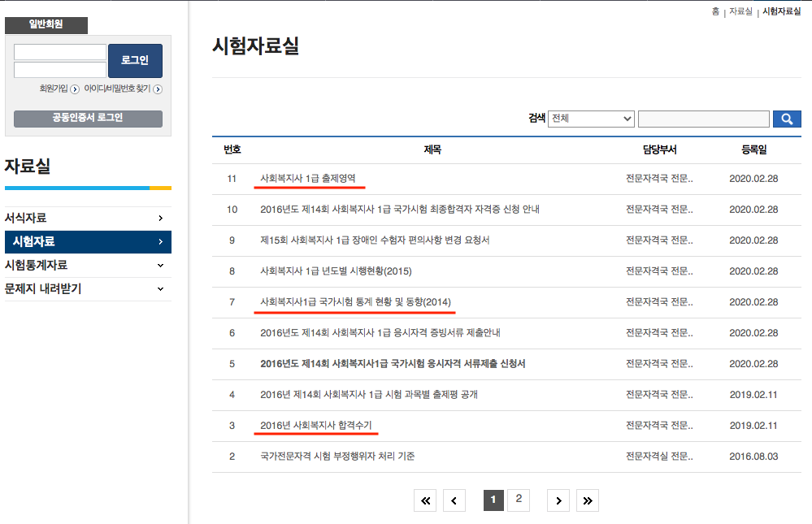
Task: Expand the 문제지 내려받기 sidebar section
Action: point(88,288)
